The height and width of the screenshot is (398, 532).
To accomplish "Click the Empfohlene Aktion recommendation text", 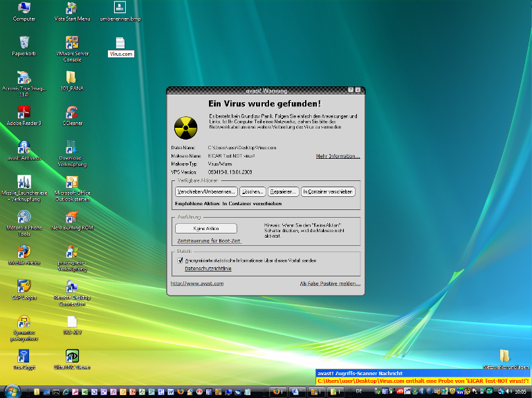I will (x=228, y=204).
